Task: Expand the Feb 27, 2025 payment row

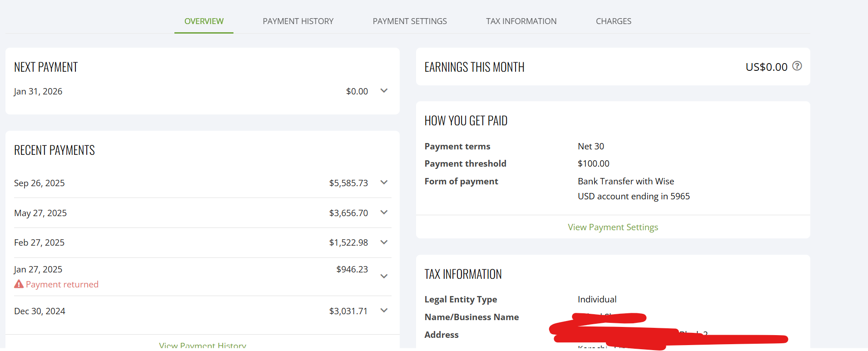Action: click(384, 242)
